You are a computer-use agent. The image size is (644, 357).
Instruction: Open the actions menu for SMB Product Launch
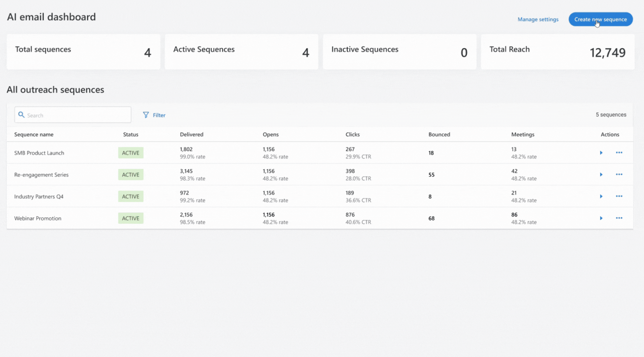[x=619, y=153]
